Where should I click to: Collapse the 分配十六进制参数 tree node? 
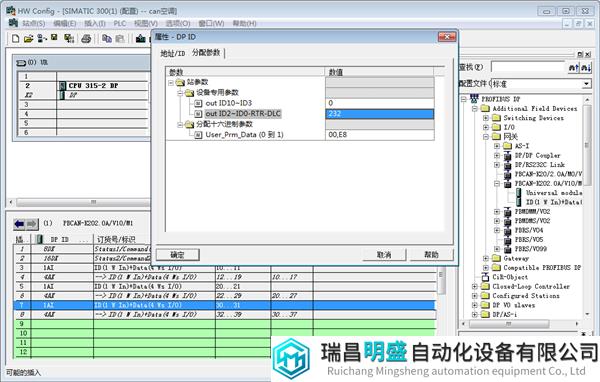point(180,124)
